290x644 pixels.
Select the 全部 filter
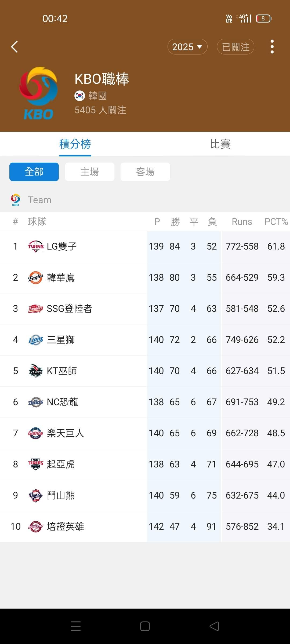[34, 172]
